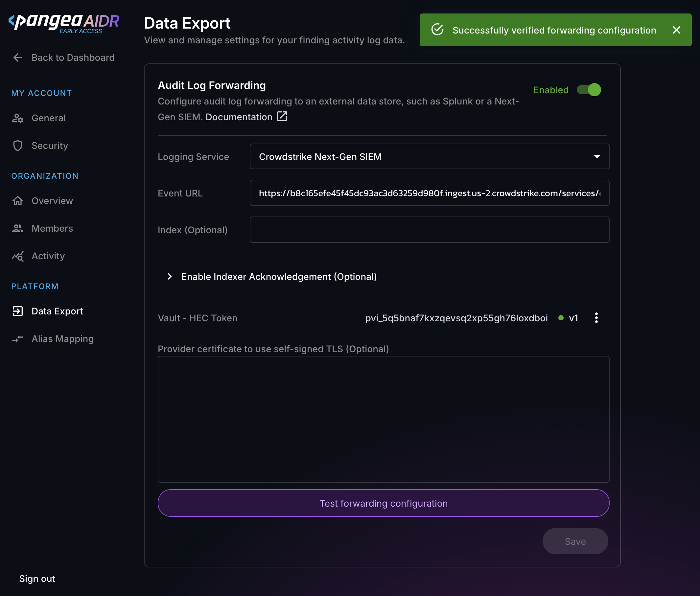Screen dimensions: 700x596
Task: Click the v1 token version label
Action: coord(573,318)
